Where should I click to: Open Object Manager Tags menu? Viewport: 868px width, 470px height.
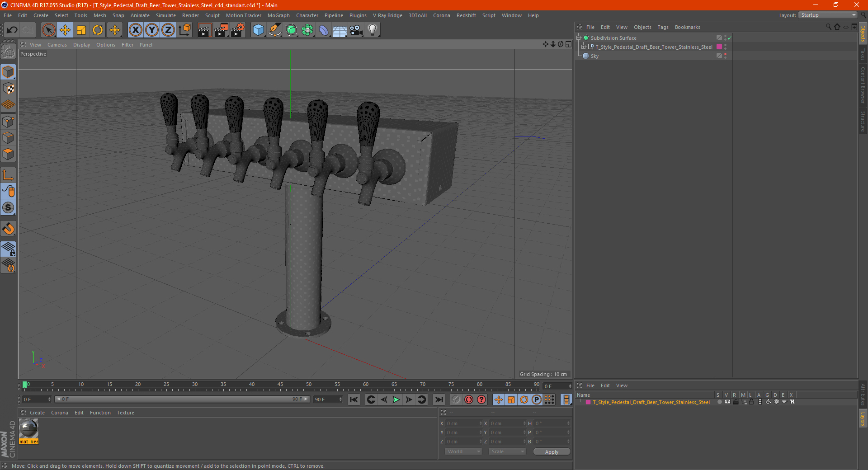(663, 27)
